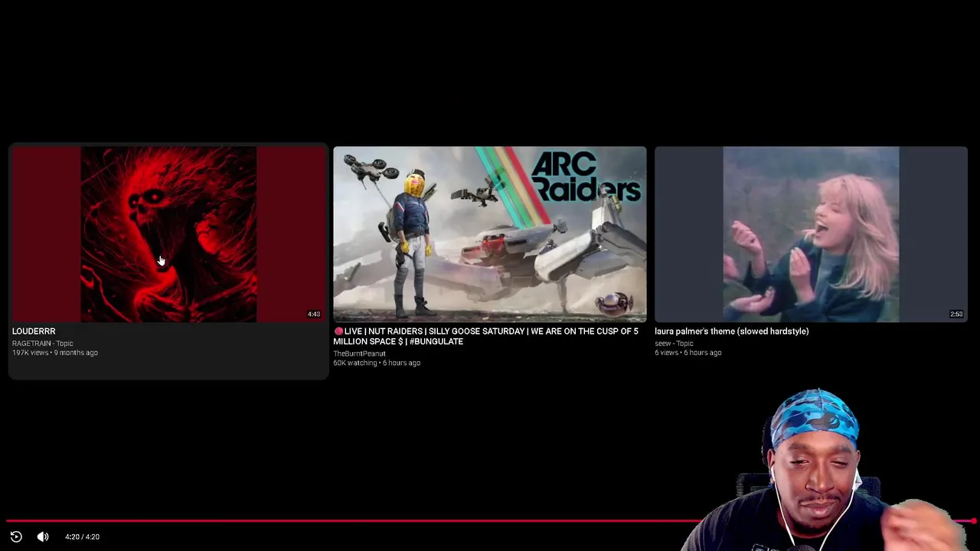This screenshot has height=551, width=980.
Task: Open seew - Topic channel name
Action: (x=674, y=344)
